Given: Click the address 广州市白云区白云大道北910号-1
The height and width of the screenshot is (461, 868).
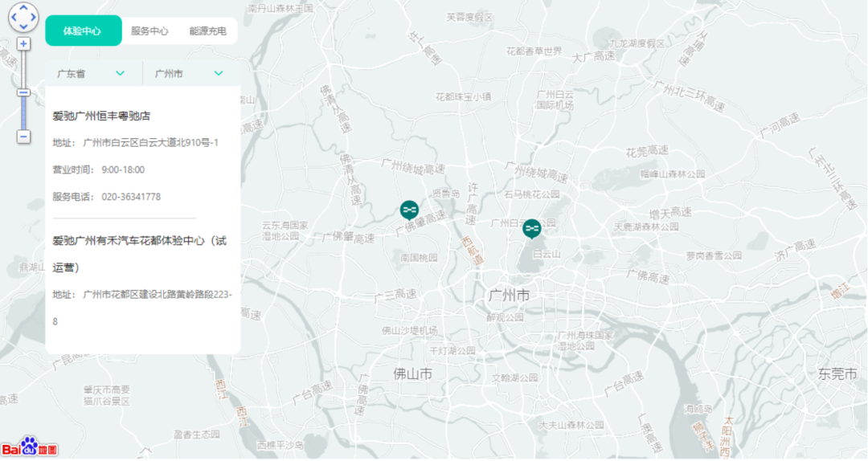Looking at the screenshot, I should [x=150, y=143].
